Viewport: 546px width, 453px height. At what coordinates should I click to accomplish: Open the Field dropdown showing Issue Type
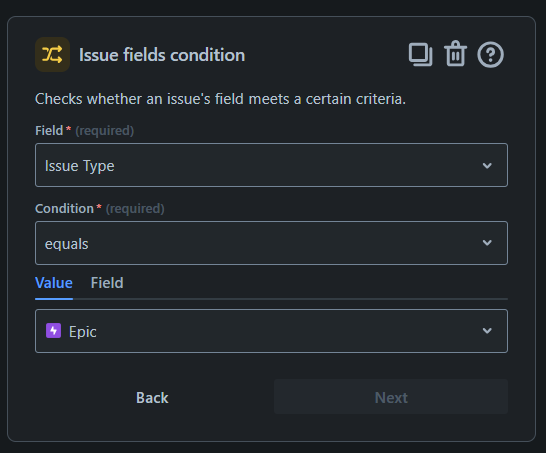pos(271,165)
